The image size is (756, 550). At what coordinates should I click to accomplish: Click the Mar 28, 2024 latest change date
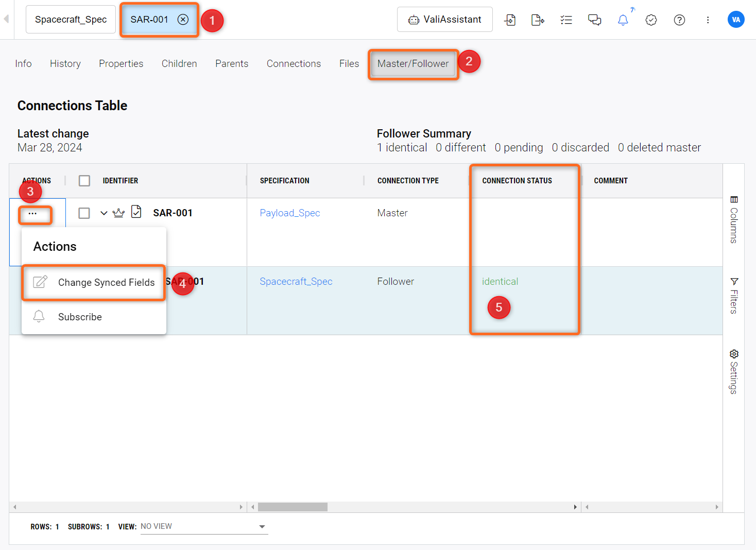(50, 147)
